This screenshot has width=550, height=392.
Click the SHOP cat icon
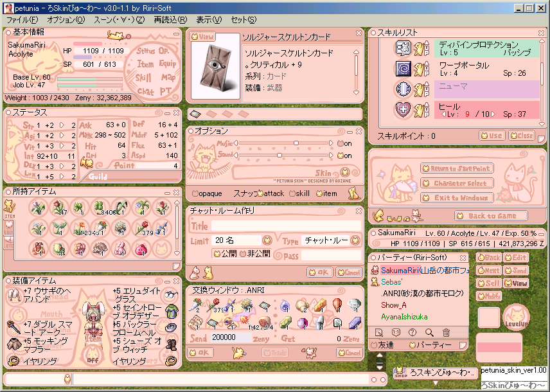click(400, 372)
